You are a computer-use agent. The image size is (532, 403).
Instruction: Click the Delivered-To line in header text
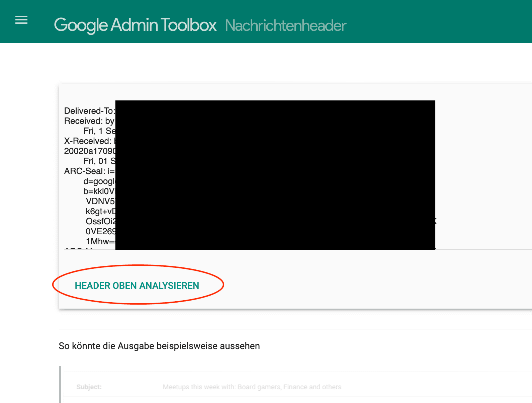pos(89,111)
